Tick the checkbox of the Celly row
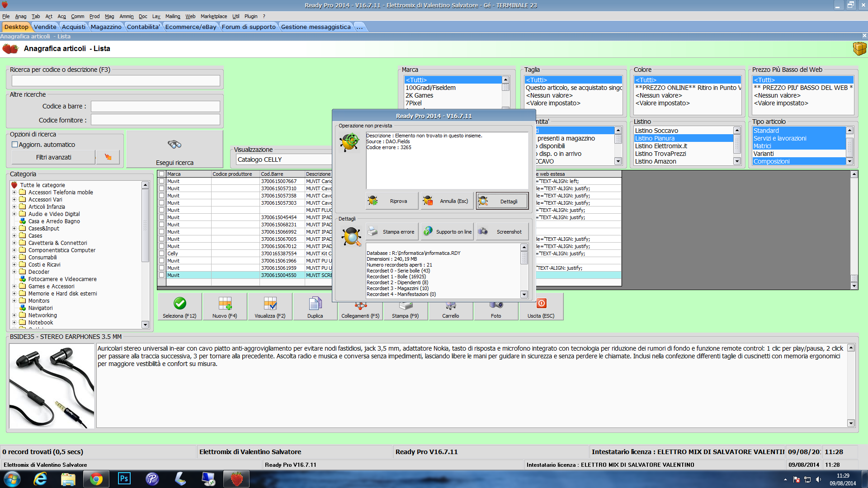 coord(161,253)
